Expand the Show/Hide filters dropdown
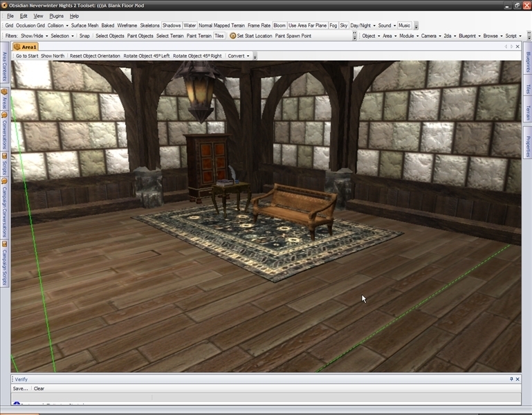The width and height of the screenshot is (532, 415). 34,36
